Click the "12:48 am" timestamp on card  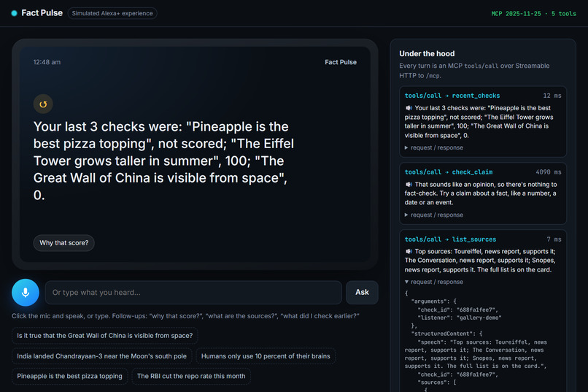(47, 62)
